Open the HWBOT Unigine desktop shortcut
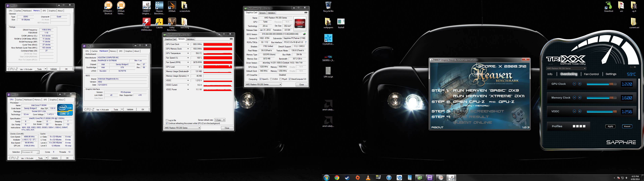Screen dimensions: 644x181 coord(147,8)
